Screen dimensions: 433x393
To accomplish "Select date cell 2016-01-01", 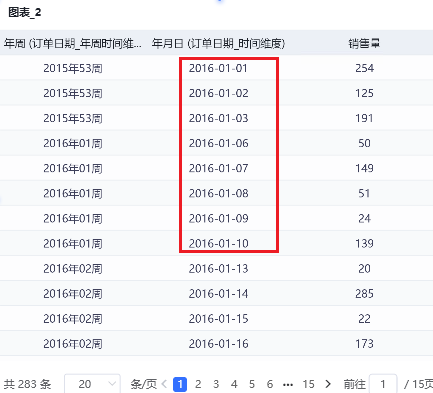I will [218, 68].
